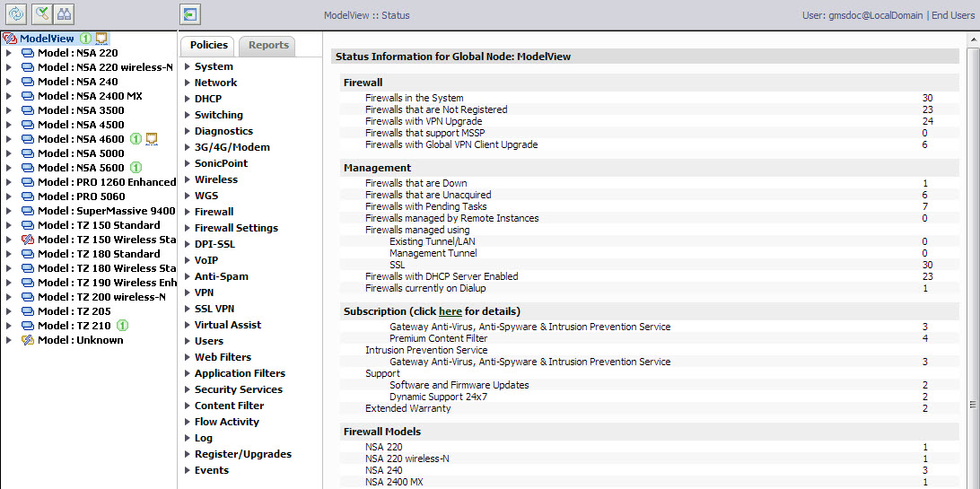Select the 'Model : NSA 5600' tree label

coord(81,168)
